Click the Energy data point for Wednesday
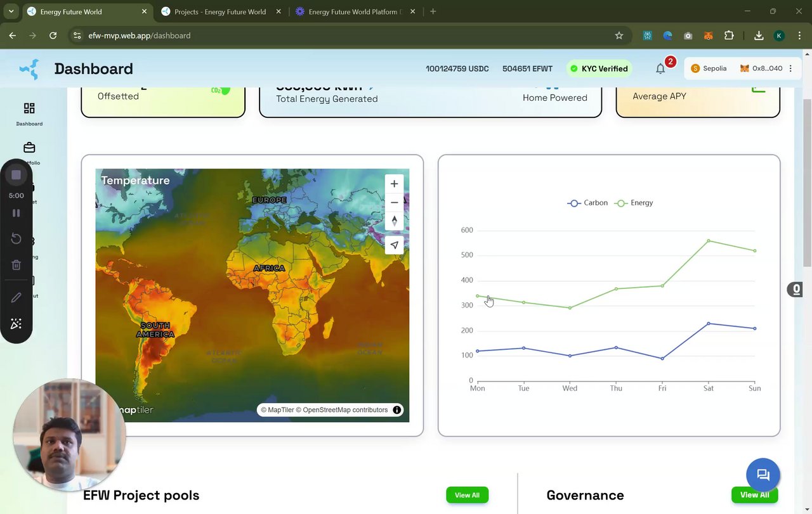812x514 pixels. [570, 308]
